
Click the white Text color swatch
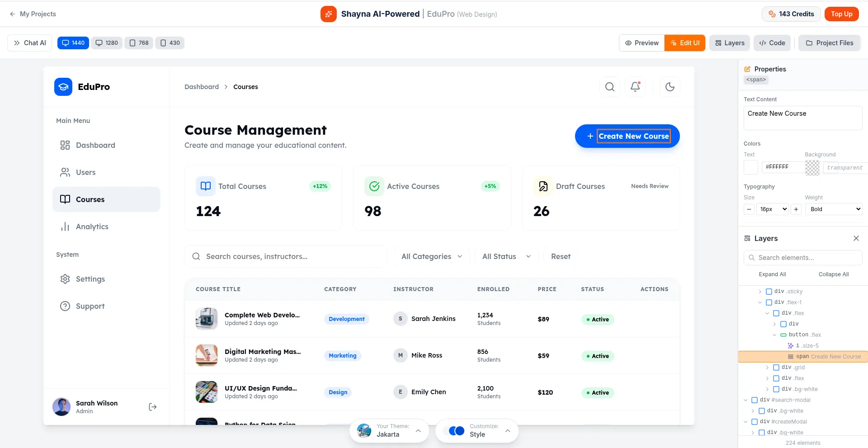click(x=750, y=167)
